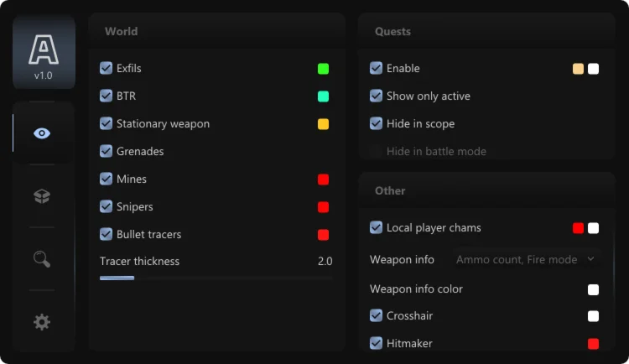Click the orange Quests Enable color swatch

[578, 69]
